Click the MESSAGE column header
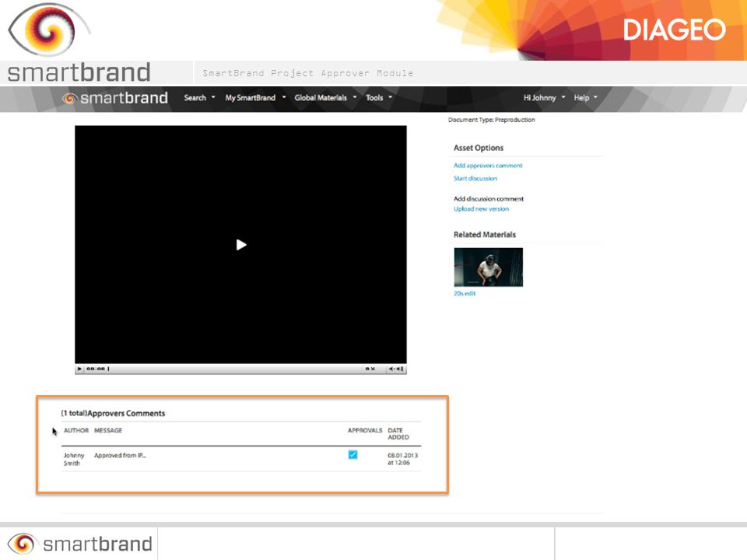The height and width of the screenshot is (560, 747). tap(108, 430)
